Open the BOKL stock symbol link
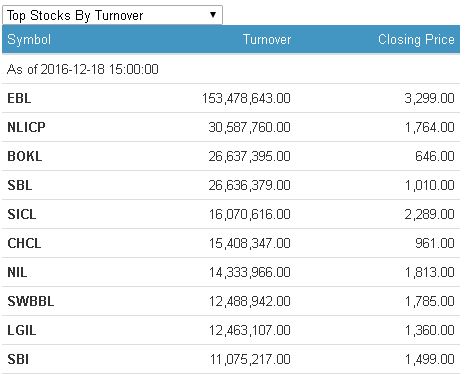This screenshot has width=468, height=375. (25, 156)
